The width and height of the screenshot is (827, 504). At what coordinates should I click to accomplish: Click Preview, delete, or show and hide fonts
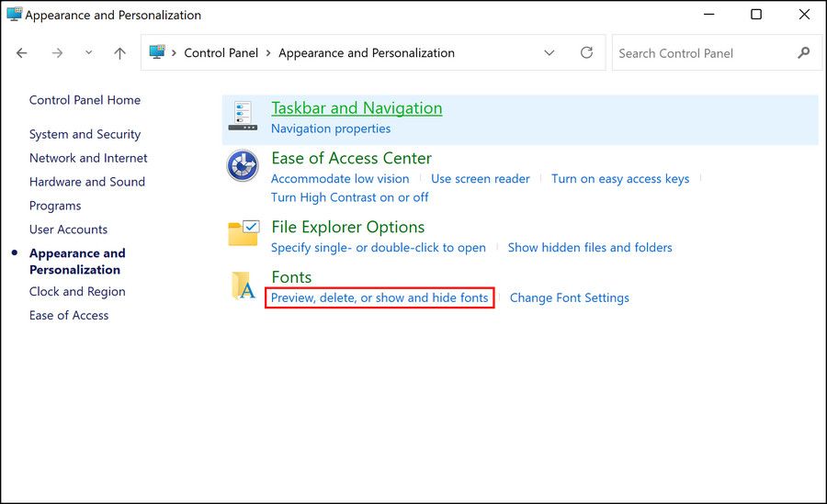click(x=380, y=297)
